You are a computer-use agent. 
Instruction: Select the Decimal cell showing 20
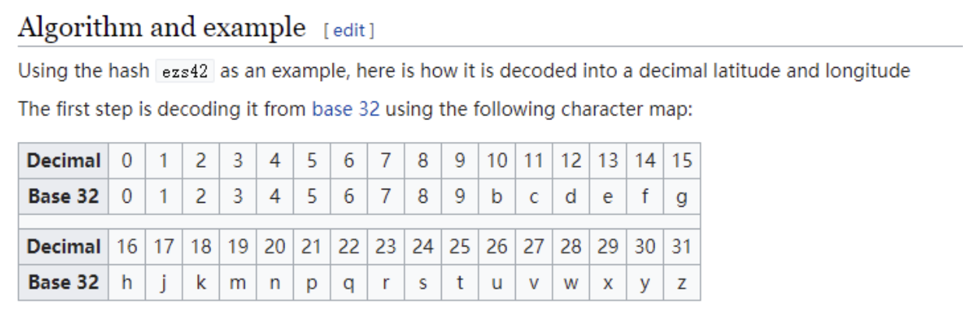tap(275, 248)
